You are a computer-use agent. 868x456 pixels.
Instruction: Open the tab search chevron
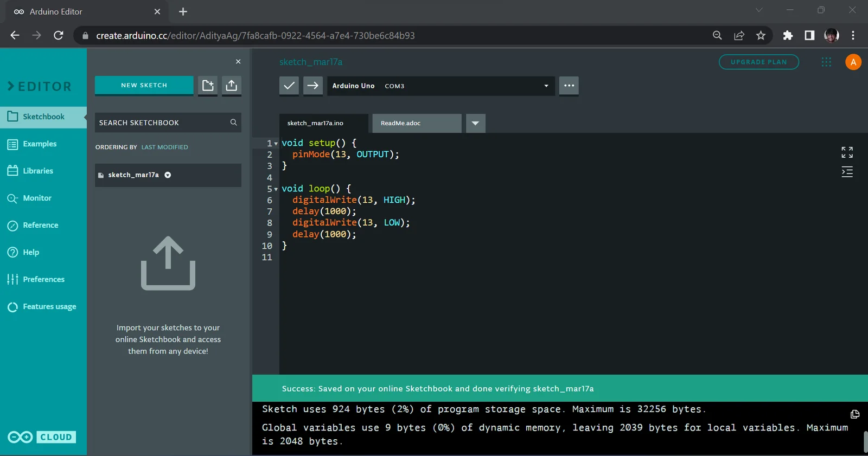[x=759, y=10]
